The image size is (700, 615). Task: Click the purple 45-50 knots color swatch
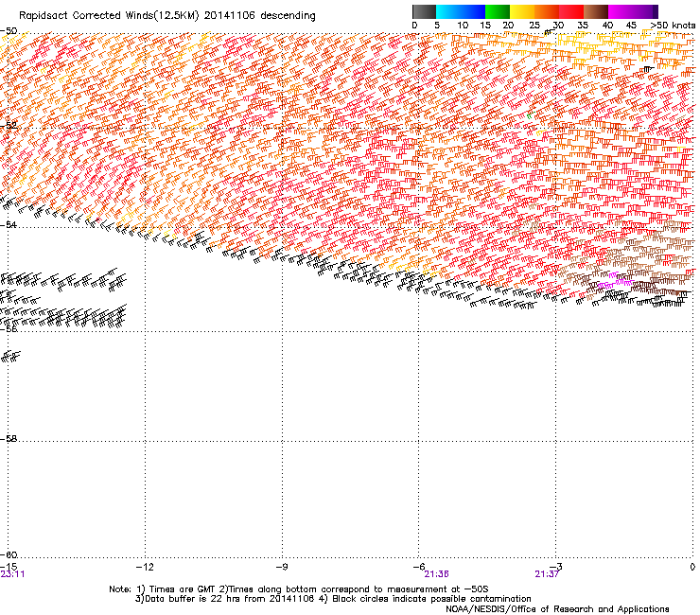click(645, 11)
